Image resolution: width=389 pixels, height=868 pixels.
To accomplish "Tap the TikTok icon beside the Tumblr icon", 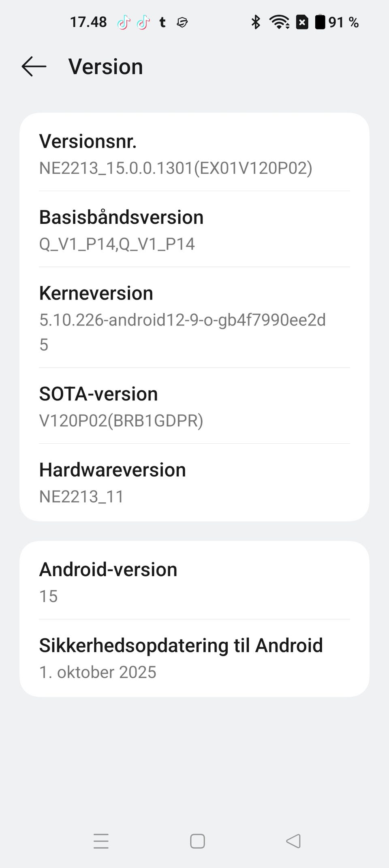I will click(143, 22).
